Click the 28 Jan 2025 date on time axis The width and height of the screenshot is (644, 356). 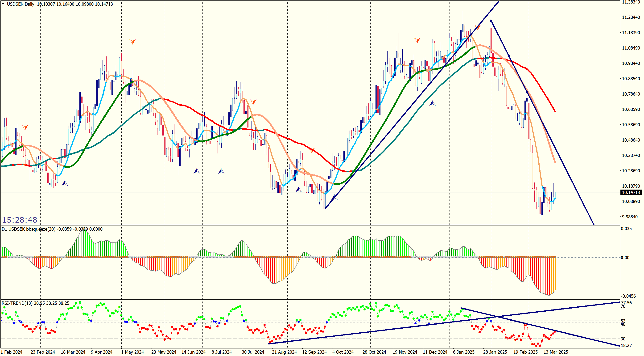[495, 352]
